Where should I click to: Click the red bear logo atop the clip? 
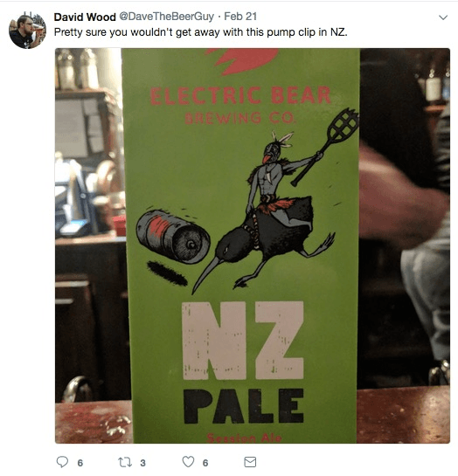click(241, 61)
